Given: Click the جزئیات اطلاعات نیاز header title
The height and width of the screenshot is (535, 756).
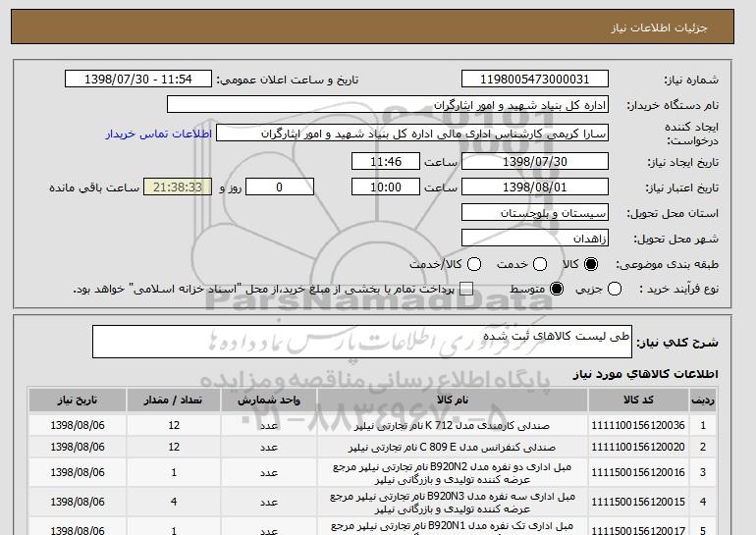Looking at the screenshot, I should click(x=659, y=27).
